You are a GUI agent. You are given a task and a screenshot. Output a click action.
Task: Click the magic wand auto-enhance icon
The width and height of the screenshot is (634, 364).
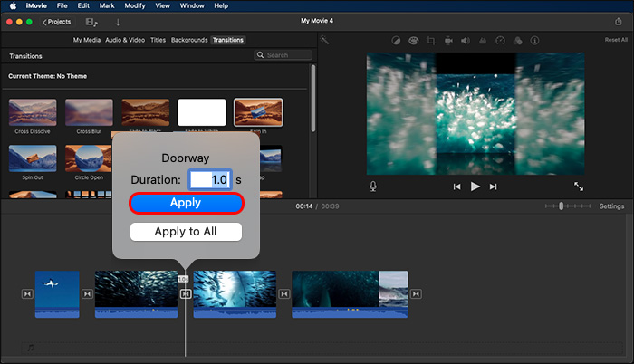(325, 41)
